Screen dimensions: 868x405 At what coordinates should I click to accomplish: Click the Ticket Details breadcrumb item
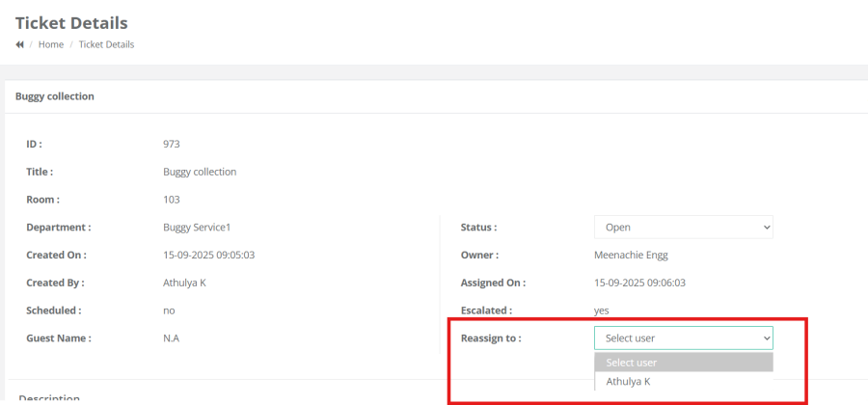(x=106, y=44)
